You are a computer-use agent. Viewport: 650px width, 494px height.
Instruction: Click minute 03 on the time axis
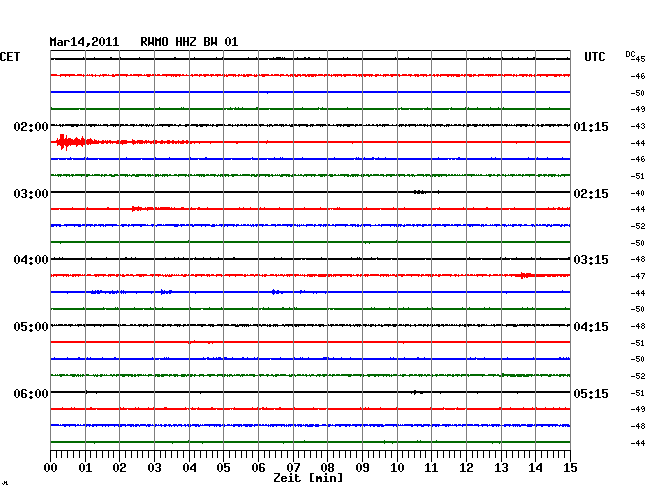click(x=154, y=468)
